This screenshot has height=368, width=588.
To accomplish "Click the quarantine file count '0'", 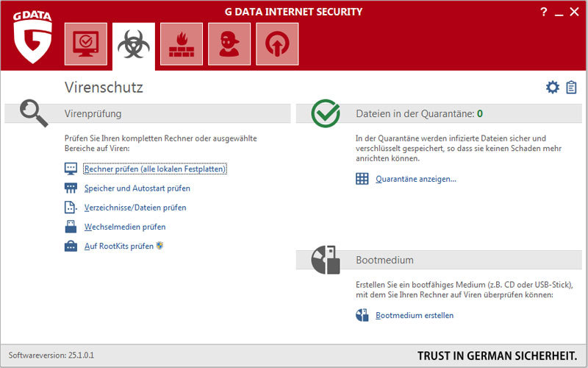I will (480, 113).
